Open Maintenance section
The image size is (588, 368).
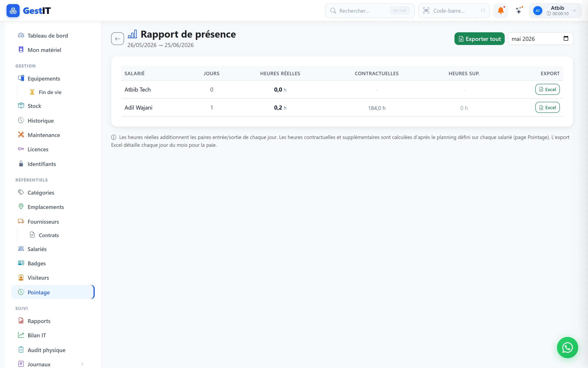point(53,135)
